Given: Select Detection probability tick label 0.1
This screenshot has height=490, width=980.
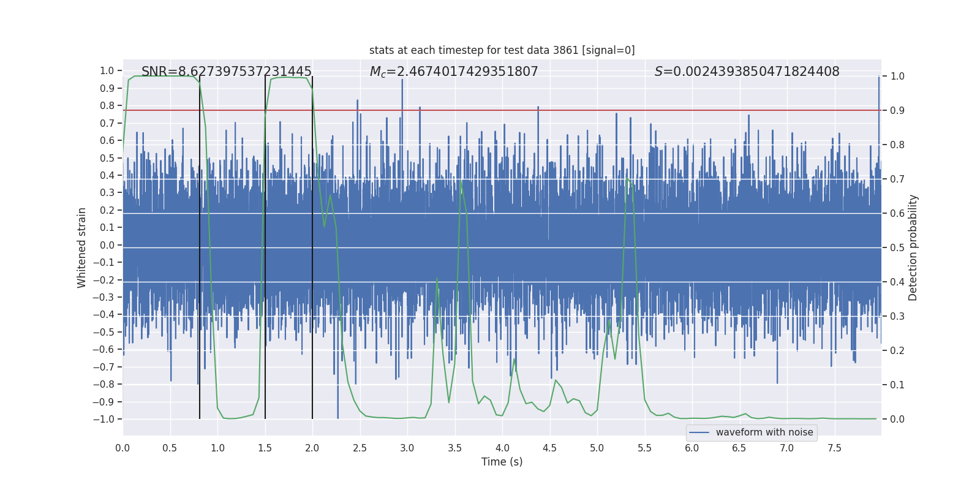Looking at the screenshot, I should [897, 385].
